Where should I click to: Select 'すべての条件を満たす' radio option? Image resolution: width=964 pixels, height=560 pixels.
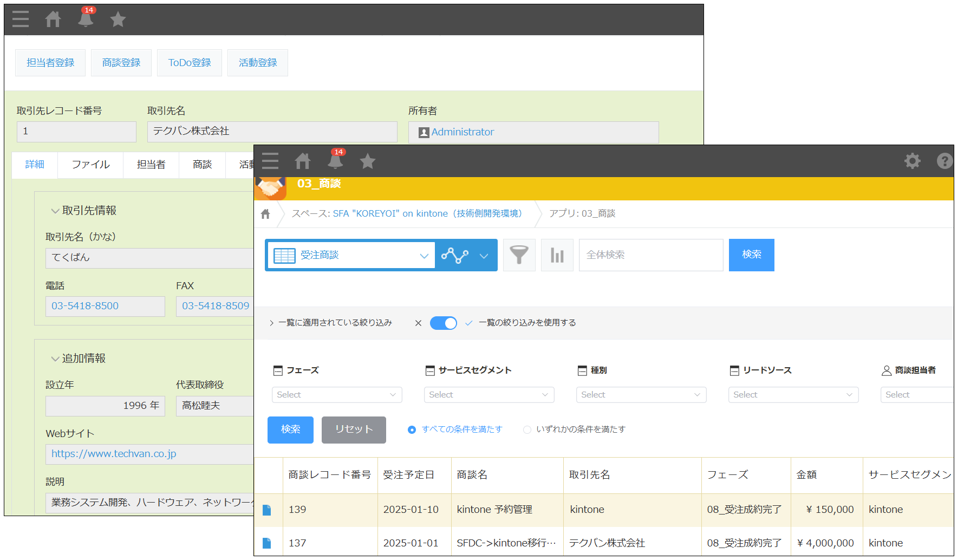click(x=412, y=429)
